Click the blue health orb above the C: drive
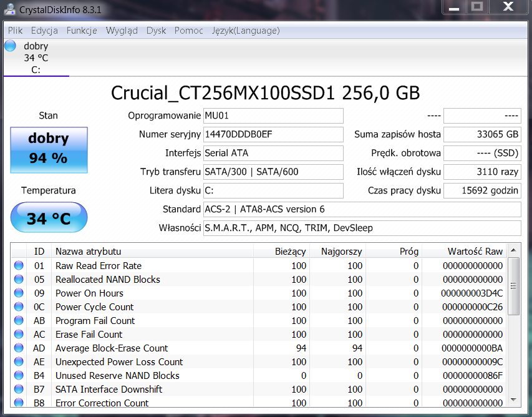Viewport: 532px width, 417px height. (10, 46)
